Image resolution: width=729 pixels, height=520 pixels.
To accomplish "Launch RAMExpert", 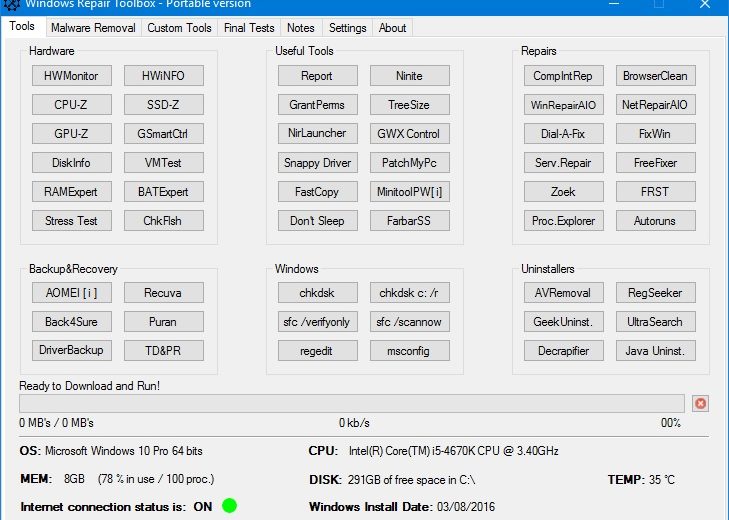I will (x=72, y=192).
